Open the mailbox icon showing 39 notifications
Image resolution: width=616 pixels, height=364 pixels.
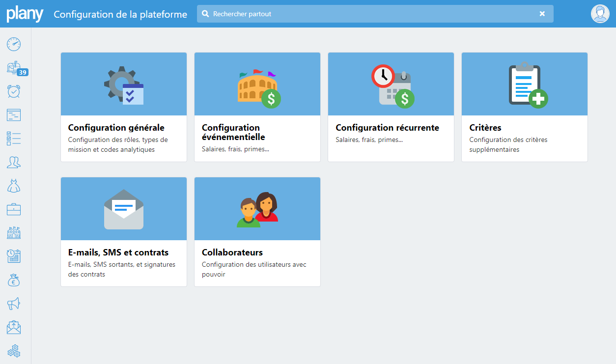pos(13,68)
